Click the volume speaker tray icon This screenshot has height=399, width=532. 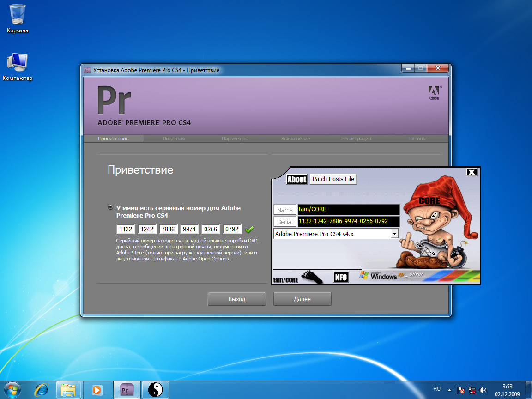point(483,390)
